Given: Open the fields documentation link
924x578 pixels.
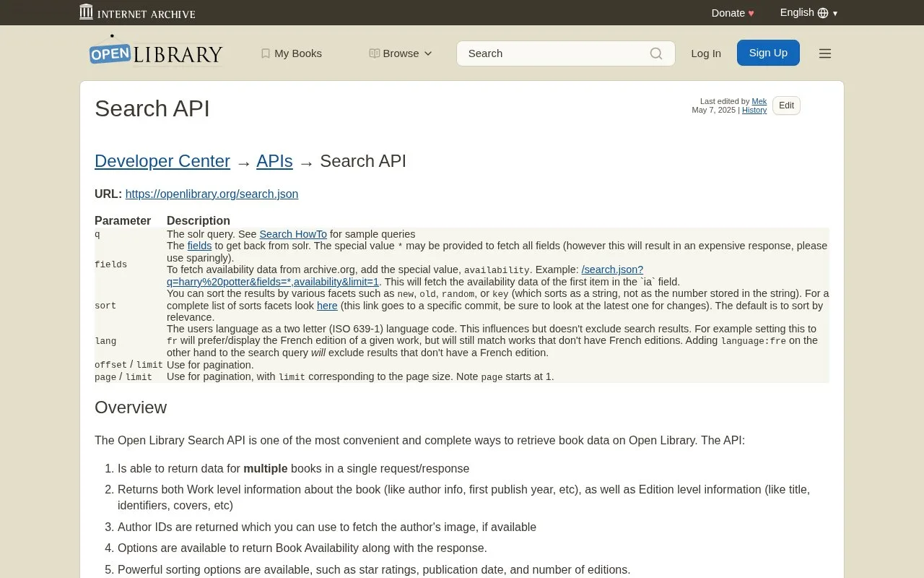Looking at the screenshot, I should point(199,246).
